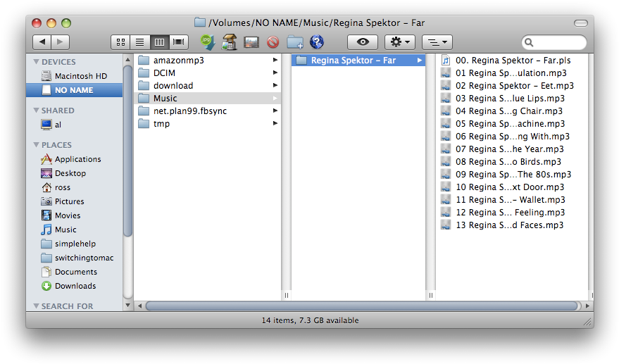Click the horizontal scrollbar left arrow
This screenshot has height=364, width=619.
click(x=139, y=306)
